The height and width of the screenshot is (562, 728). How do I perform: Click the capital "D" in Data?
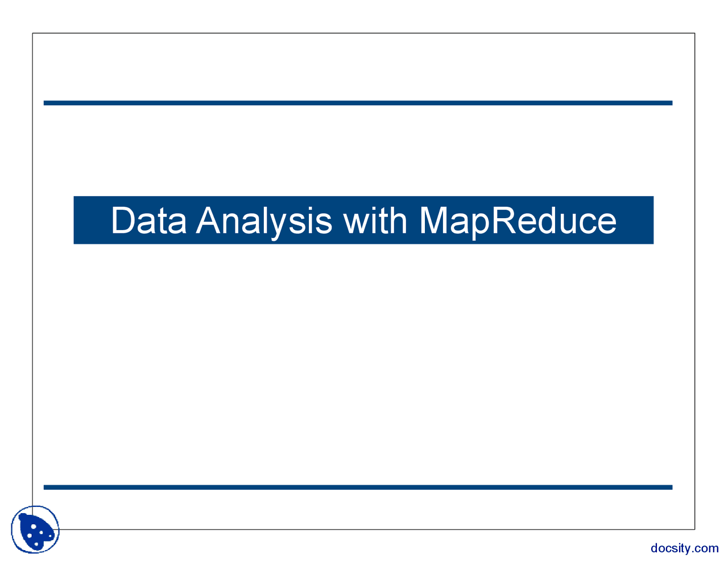click(121, 220)
